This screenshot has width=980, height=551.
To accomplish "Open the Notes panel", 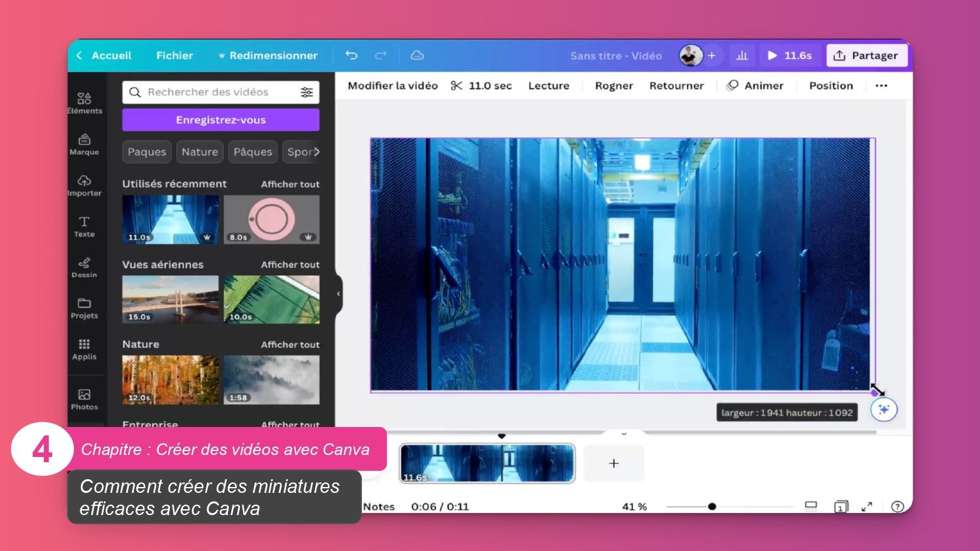I will tap(379, 507).
